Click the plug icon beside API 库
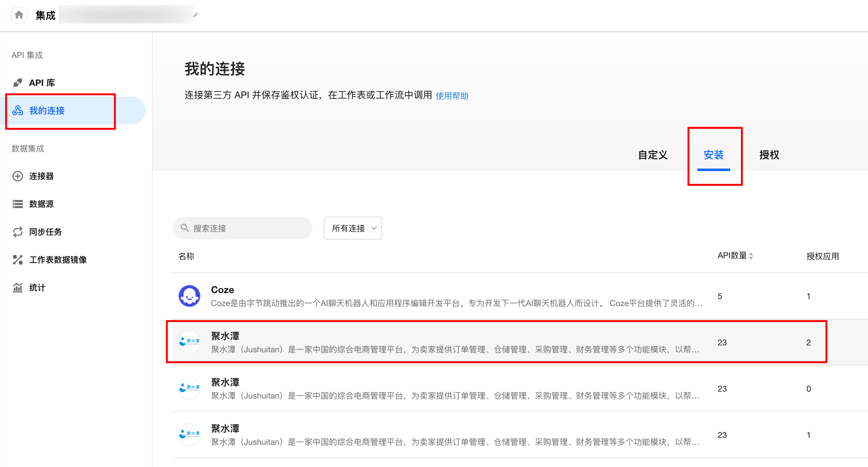The width and height of the screenshot is (868, 467). pos(17,83)
